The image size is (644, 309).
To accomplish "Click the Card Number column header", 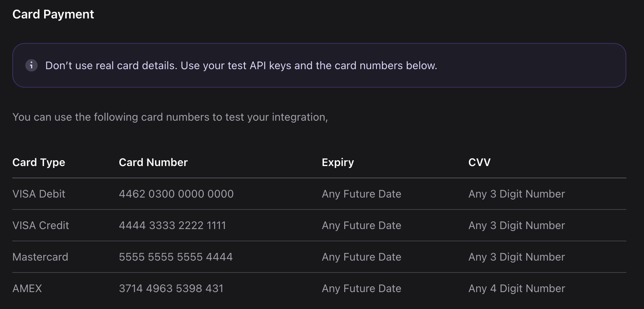I will point(153,163).
